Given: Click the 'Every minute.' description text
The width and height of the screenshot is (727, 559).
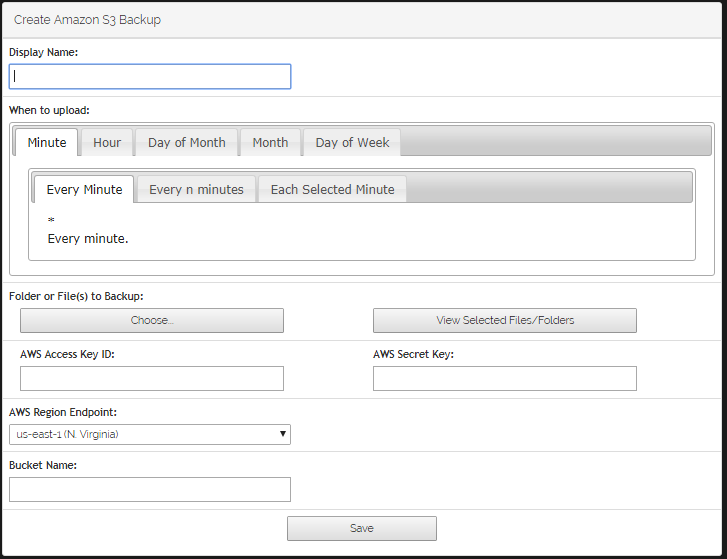Looking at the screenshot, I should tap(88, 239).
